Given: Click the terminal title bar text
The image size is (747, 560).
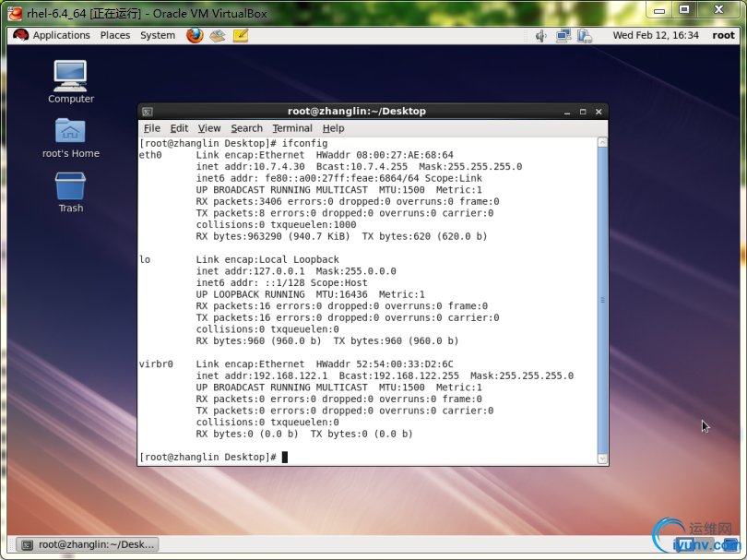Looking at the screenshot, I should [x=357, y=111].
